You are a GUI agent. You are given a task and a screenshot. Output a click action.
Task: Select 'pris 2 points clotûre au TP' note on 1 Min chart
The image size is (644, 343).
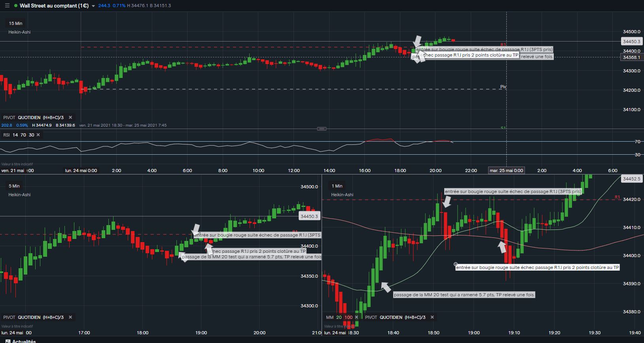(538, 267)
